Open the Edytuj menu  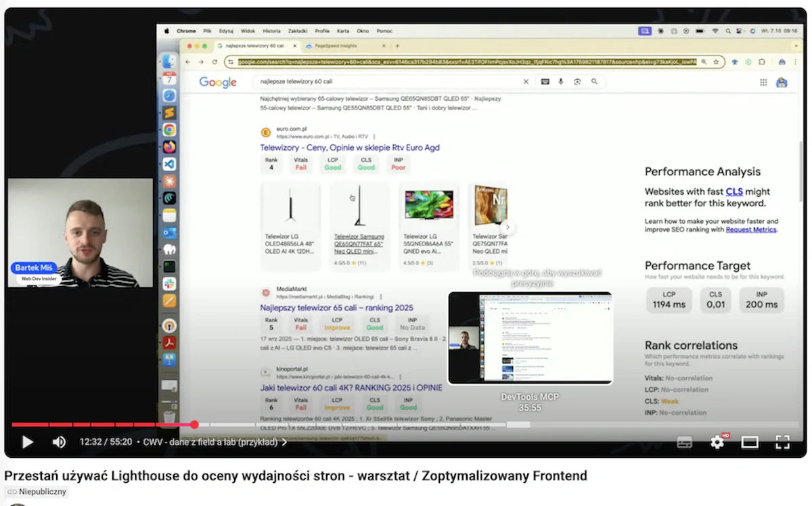pos(226,30)
